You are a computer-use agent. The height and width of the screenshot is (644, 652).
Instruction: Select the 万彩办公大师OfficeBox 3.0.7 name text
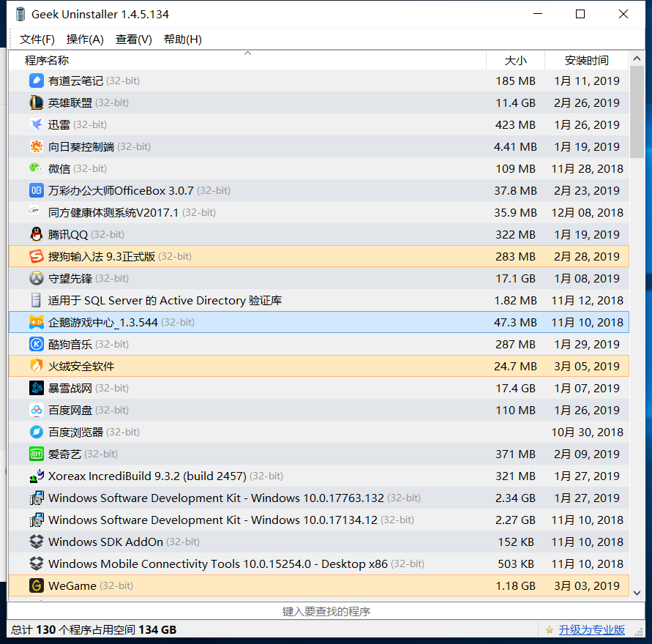[121, 190]
